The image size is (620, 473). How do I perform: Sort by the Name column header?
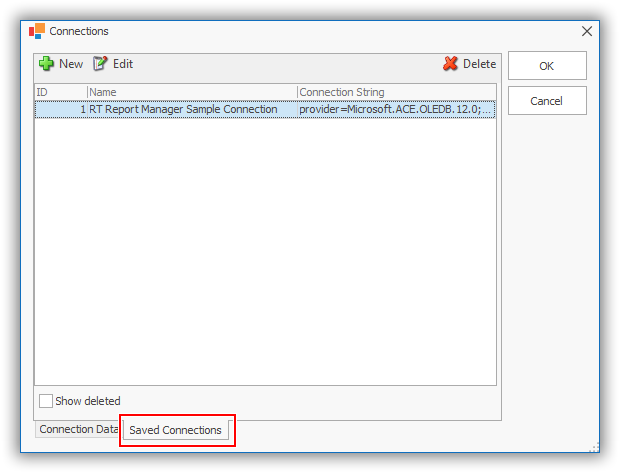click(190, 92)
